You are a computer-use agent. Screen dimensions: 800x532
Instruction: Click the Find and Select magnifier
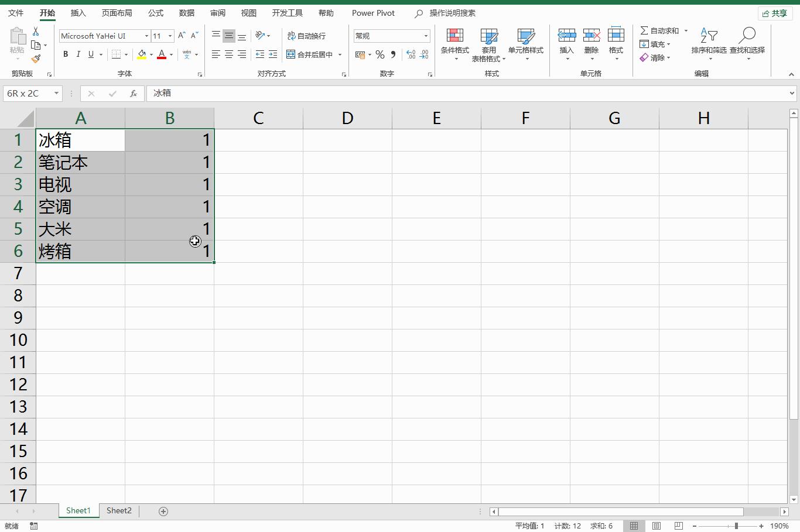click(x=747, y=36)
